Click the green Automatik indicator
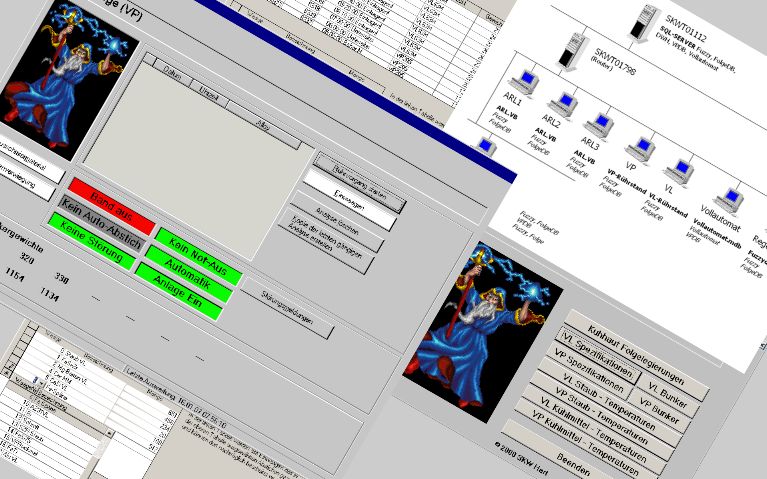Screen dimensions: 767x479 pyautogui.click(x=188, y=274)
